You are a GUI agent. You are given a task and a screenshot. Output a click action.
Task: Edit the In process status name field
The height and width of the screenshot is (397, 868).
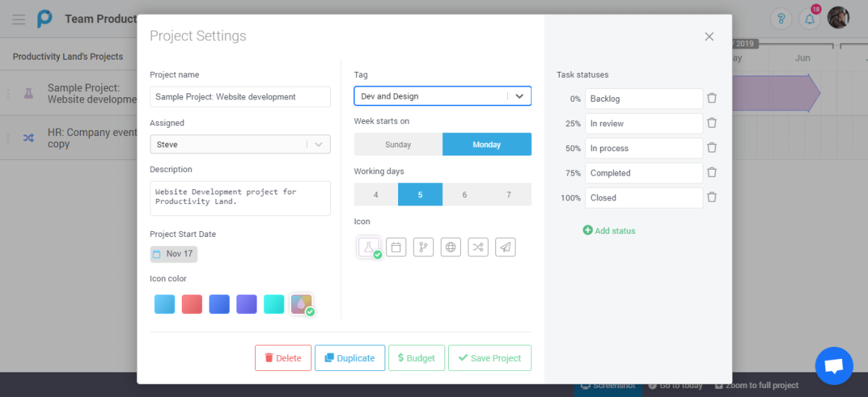(644, 148)
